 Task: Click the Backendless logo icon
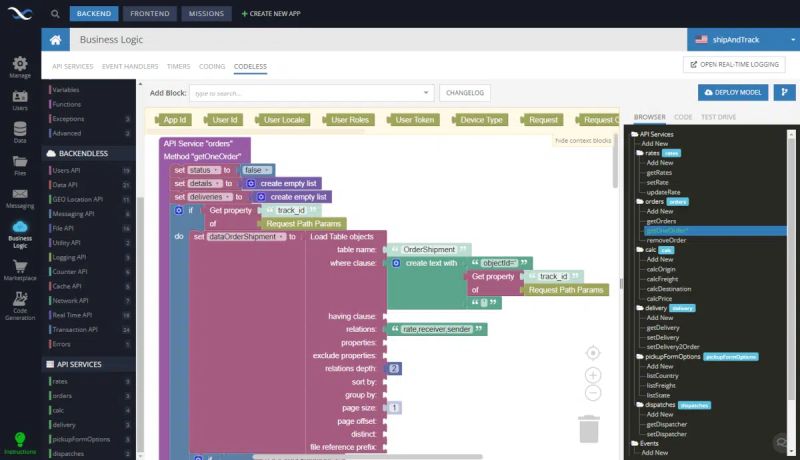[20, 13]
